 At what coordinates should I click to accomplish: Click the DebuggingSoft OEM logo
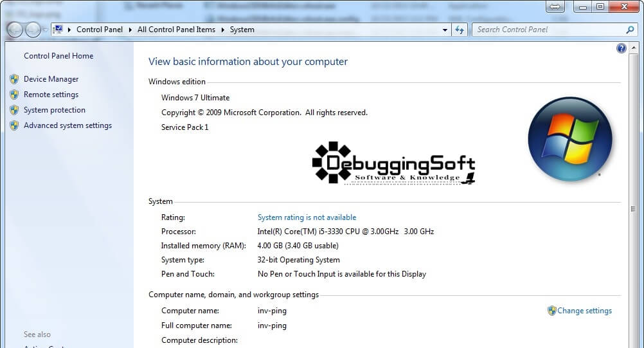pos(393,163)
